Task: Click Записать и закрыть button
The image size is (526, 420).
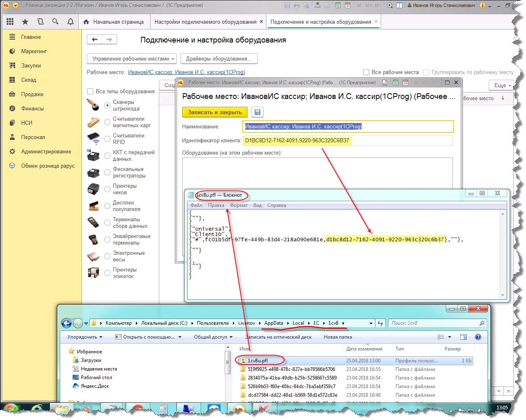Action: (x=215, y=112)
